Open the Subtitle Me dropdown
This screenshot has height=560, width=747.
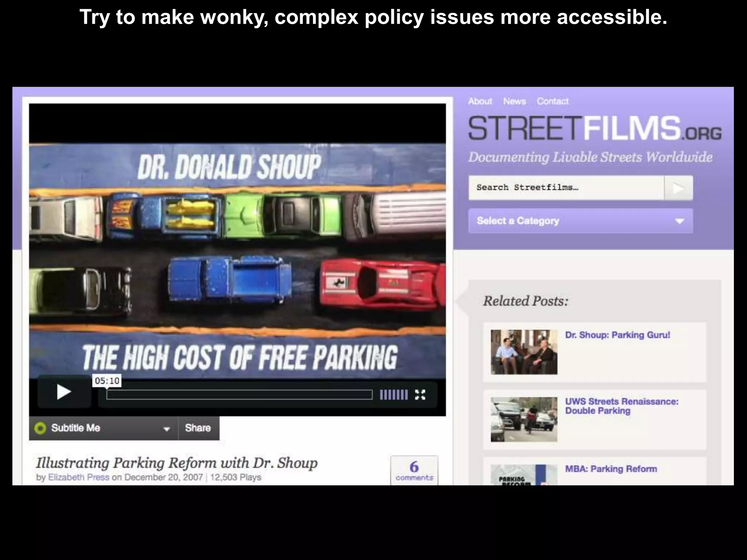tap(104, 428)
